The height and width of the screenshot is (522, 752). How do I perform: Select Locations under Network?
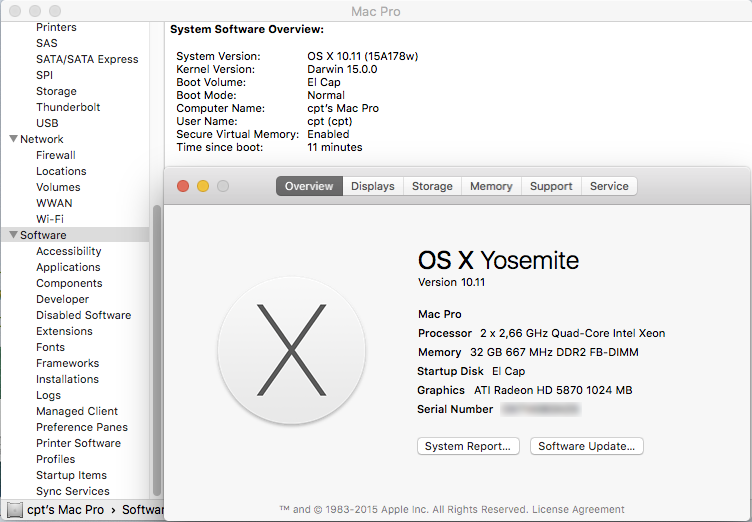[x=61, y=171]
